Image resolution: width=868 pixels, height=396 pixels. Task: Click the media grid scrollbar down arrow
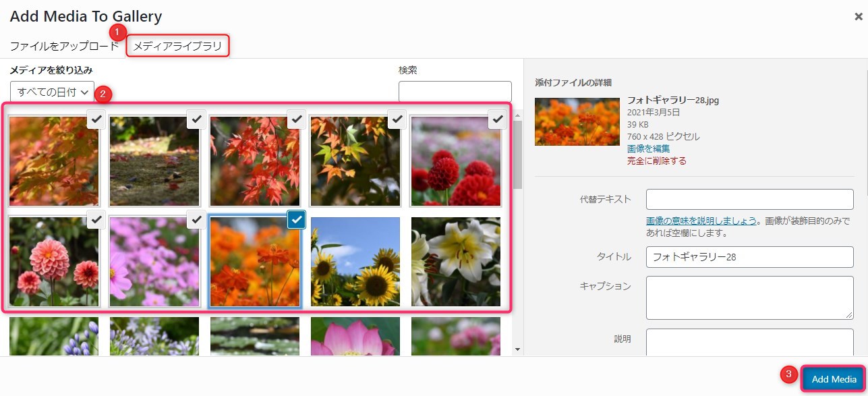coord(517,349)
